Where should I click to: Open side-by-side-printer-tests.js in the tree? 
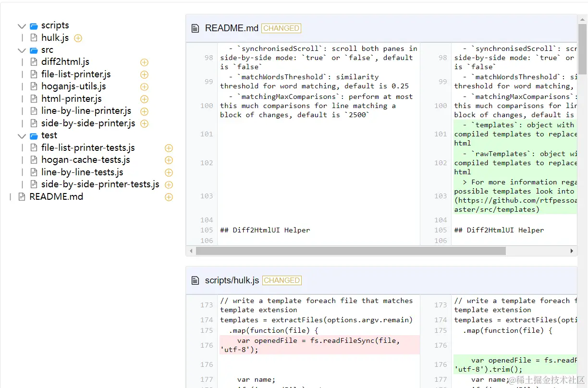[100, 184]
